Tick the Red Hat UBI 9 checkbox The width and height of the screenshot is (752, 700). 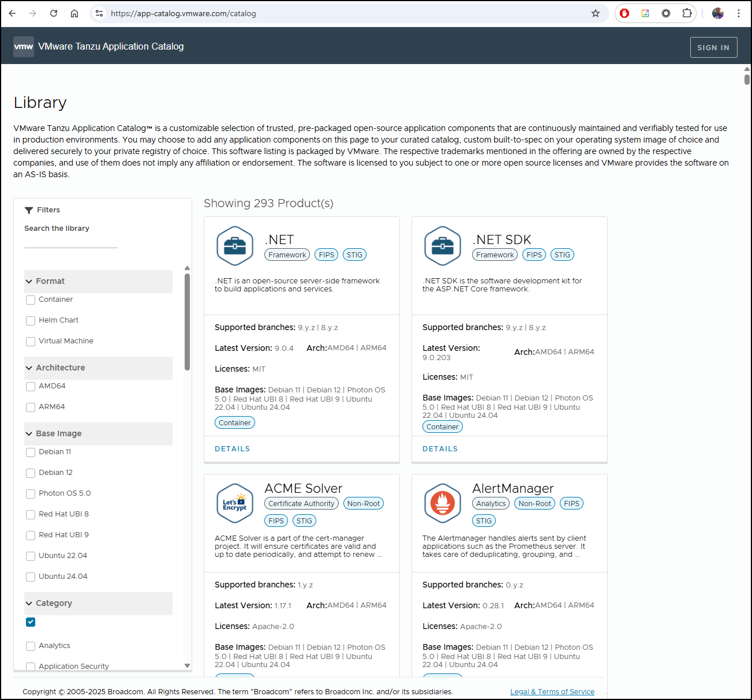[x=31, y=536]
